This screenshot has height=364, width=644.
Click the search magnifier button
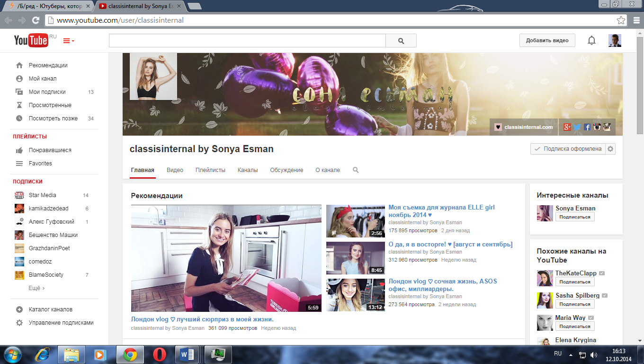[x=401, y=41]
